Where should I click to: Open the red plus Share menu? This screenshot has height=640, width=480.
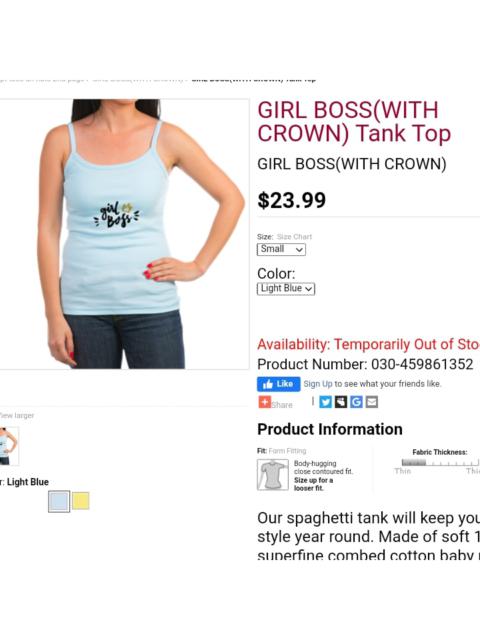pyautogui.click(x=276, y=403)
